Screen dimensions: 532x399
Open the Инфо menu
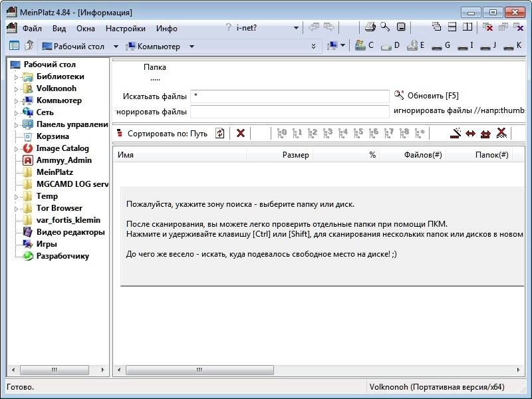[x=167, y=28]
